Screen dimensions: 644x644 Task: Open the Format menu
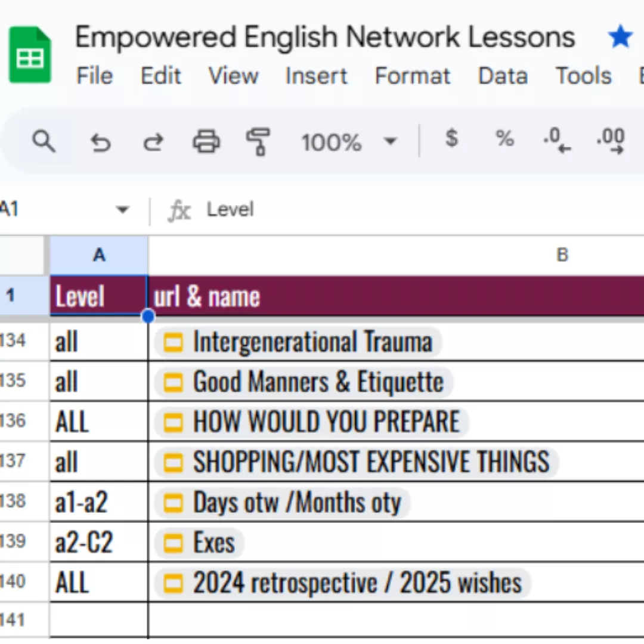[x=413, y=76]
